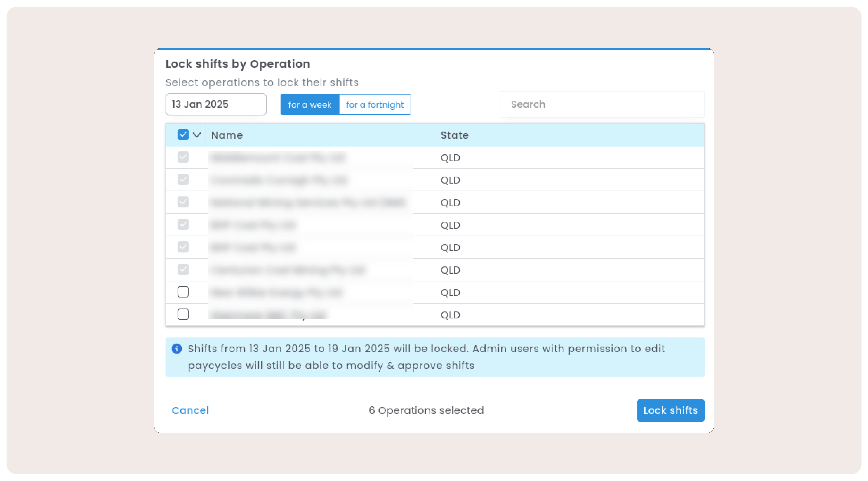The height and width of the screenshot is (481, 868).
Task: Uncheck the first operation row checkbox
Action: tap(183, 157)
